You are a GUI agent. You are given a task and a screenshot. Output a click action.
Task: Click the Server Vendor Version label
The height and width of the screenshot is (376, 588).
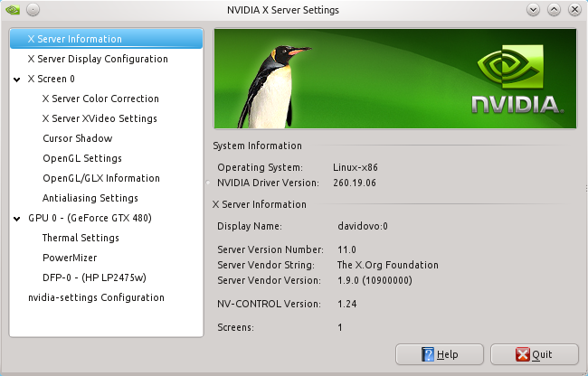[x=269, y=280]
